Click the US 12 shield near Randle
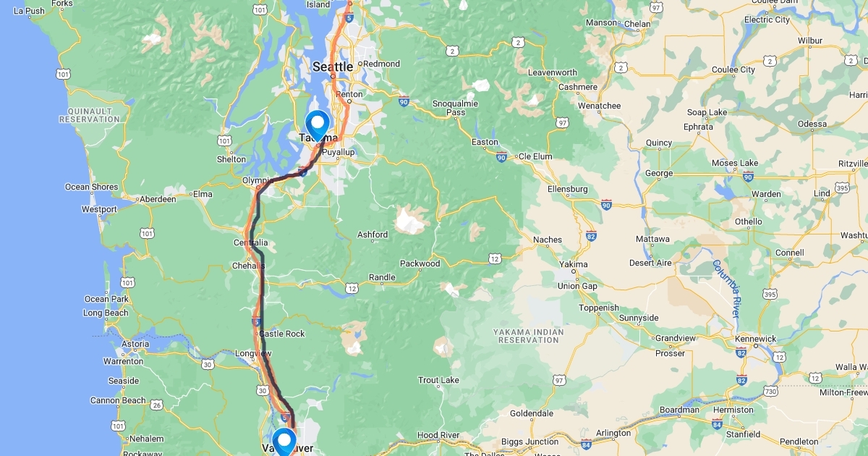868x456 pixels. pos(352,288)
